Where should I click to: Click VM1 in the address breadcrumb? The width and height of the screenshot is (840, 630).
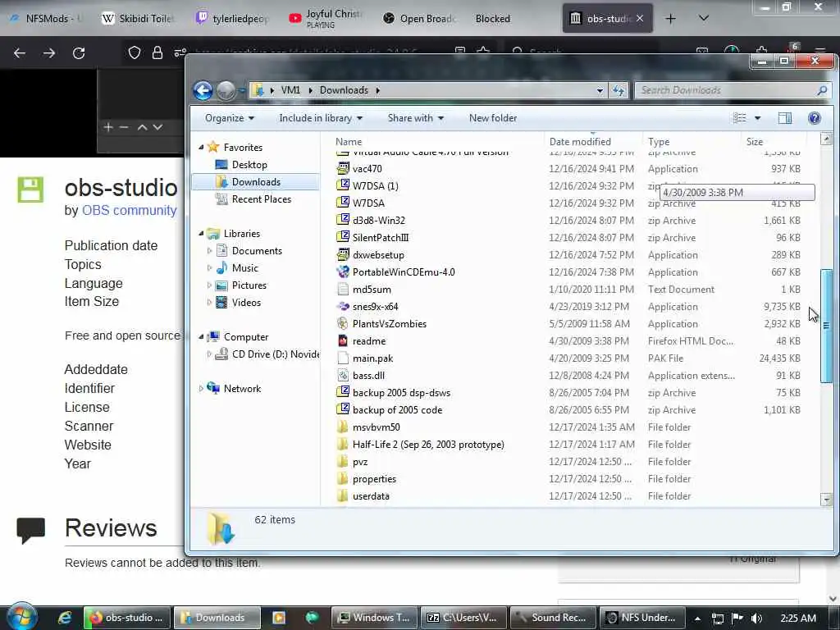pyautogui.click(x=291, y=90)
